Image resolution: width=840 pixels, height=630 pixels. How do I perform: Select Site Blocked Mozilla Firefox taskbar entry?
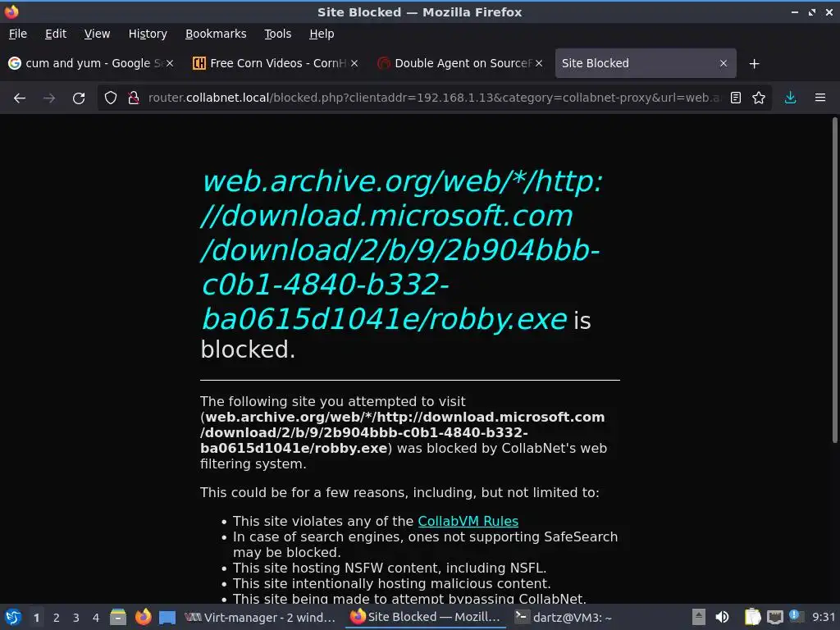425,617
